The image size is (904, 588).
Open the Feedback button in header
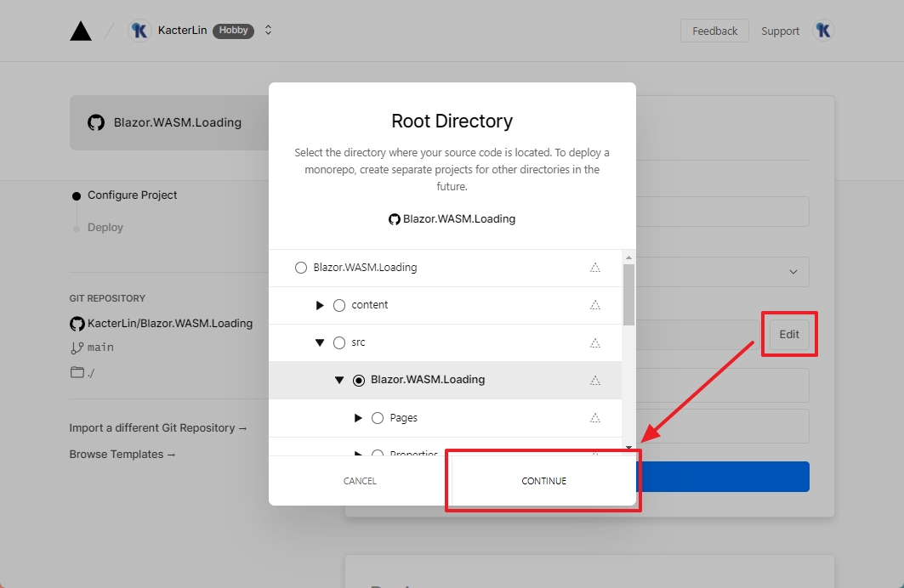pyautogui.click(x=714, y=31)
